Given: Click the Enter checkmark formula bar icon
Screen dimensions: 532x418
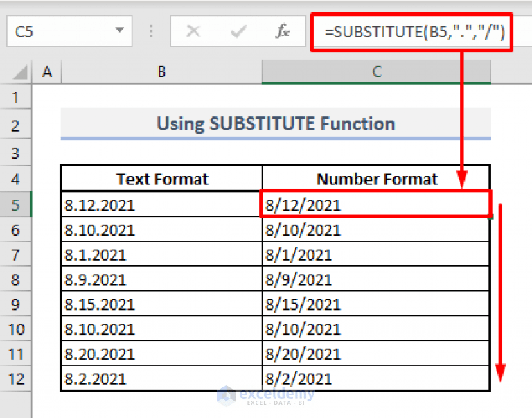Looking at the screenshot, I should coord(238,32).
